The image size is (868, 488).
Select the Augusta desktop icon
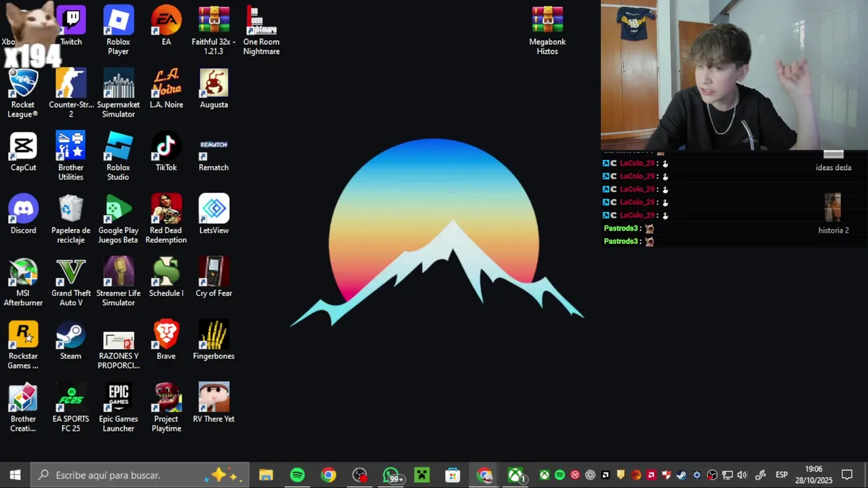tap(214, 89)
